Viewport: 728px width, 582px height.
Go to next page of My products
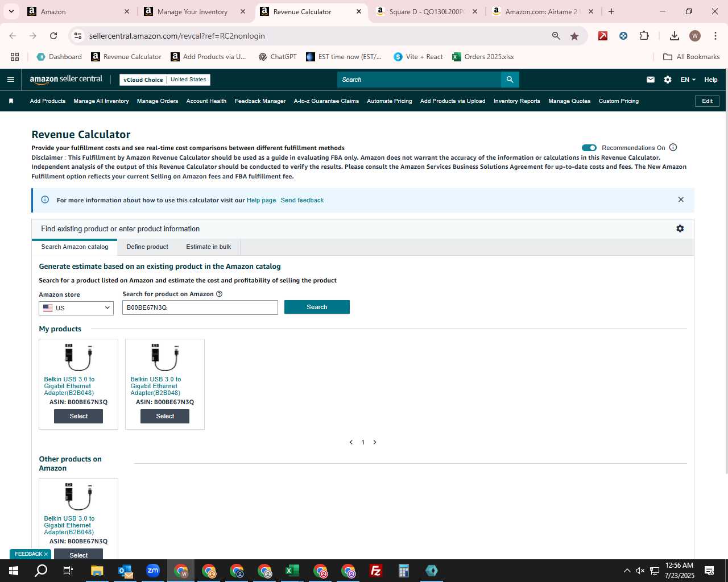click(375, 442)
